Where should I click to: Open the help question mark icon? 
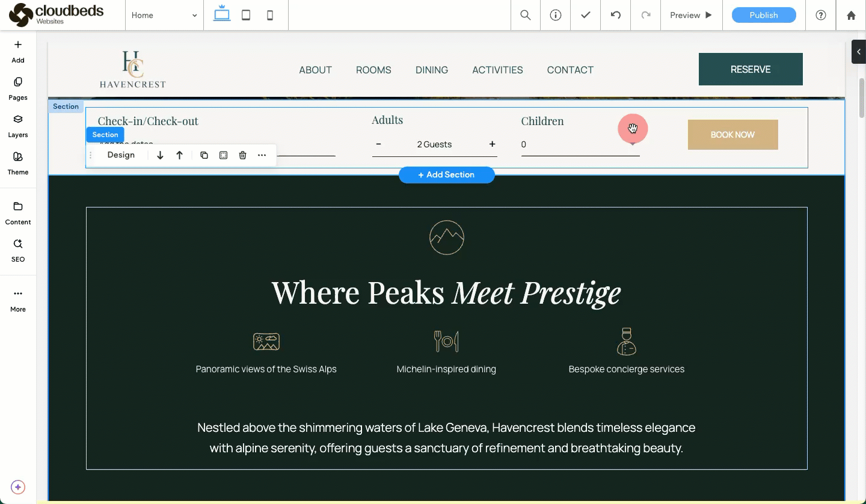click(821, 15)
